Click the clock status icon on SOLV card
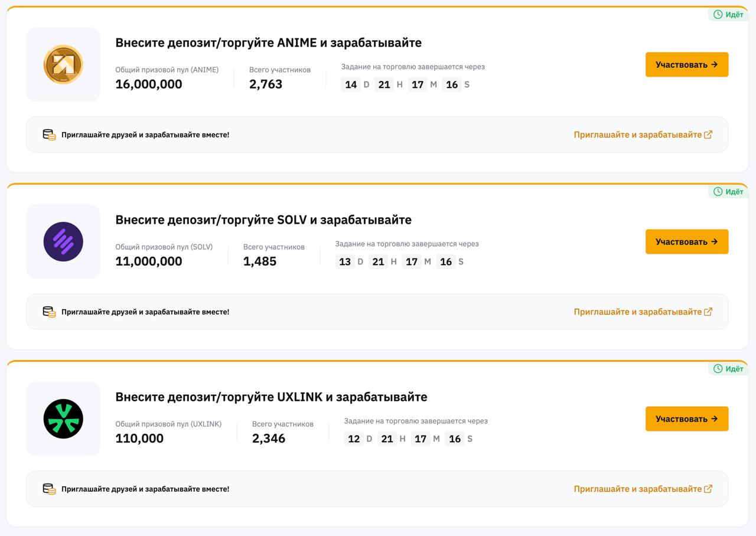756x536 pixels. 718,191
